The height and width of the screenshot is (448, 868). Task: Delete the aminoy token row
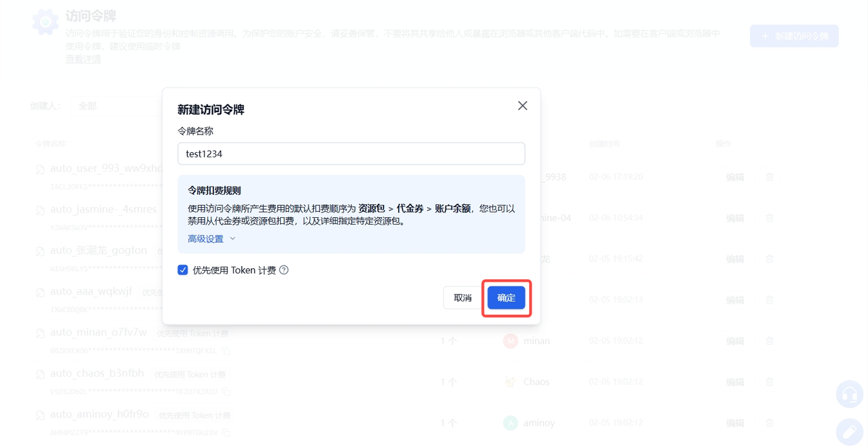pyautogui.click(x=770, y=423)
